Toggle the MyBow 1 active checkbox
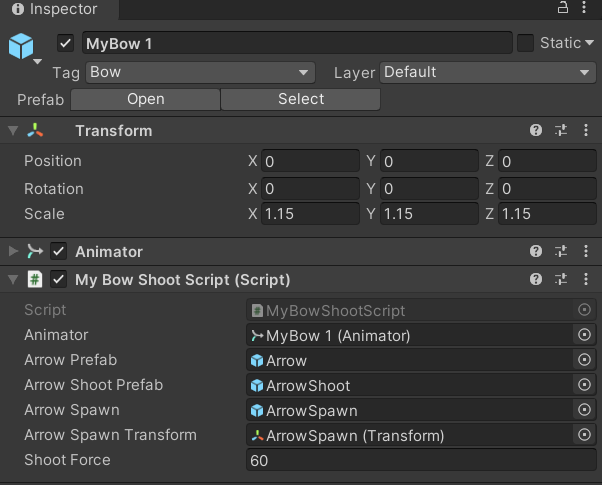Screen dimensions: 602x485 66,43
